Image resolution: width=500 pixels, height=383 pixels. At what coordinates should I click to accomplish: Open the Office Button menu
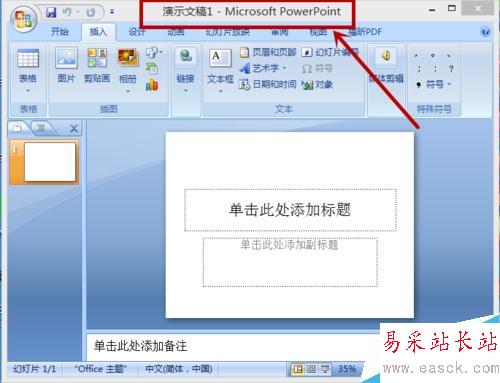(x=23, y=19)
